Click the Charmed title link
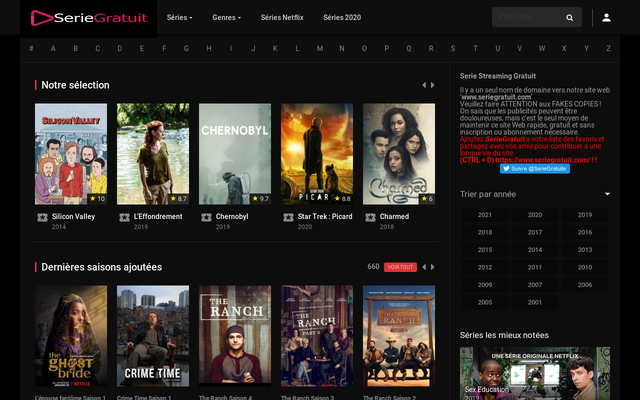The image size is (640, 400). 394,217
